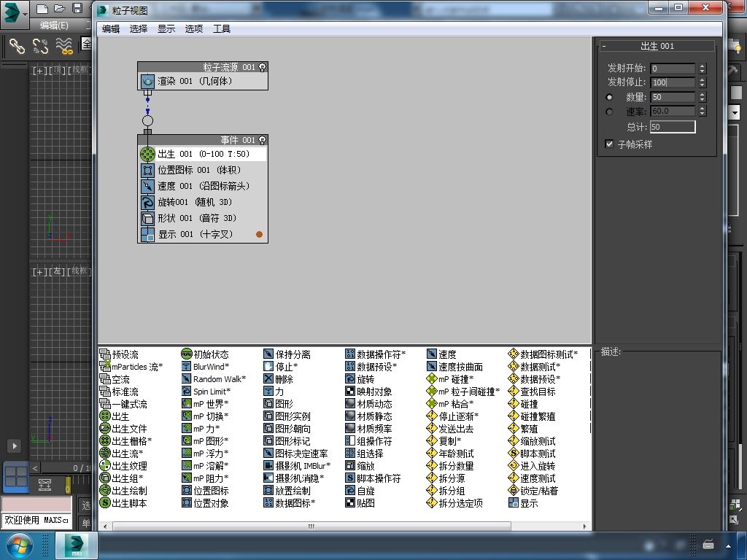The width and height of the screenshot is (747, 560).
Task: Click the 发射停止 value field
Action: [x=673, y=82]
